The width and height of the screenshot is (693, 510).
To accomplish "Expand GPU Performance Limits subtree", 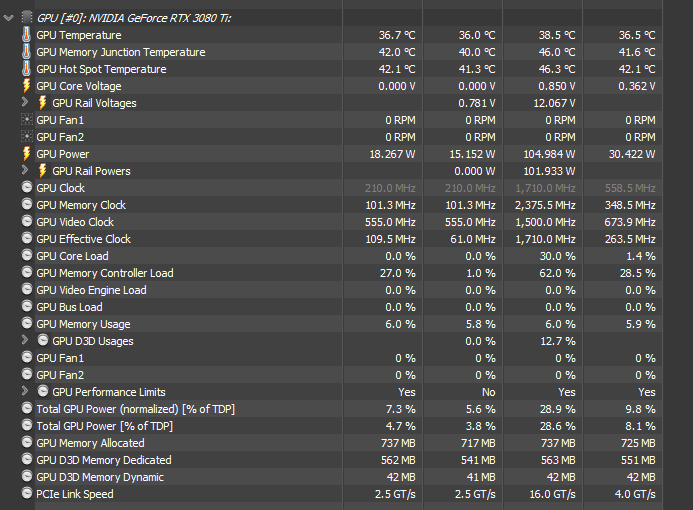I will point(25,391).
